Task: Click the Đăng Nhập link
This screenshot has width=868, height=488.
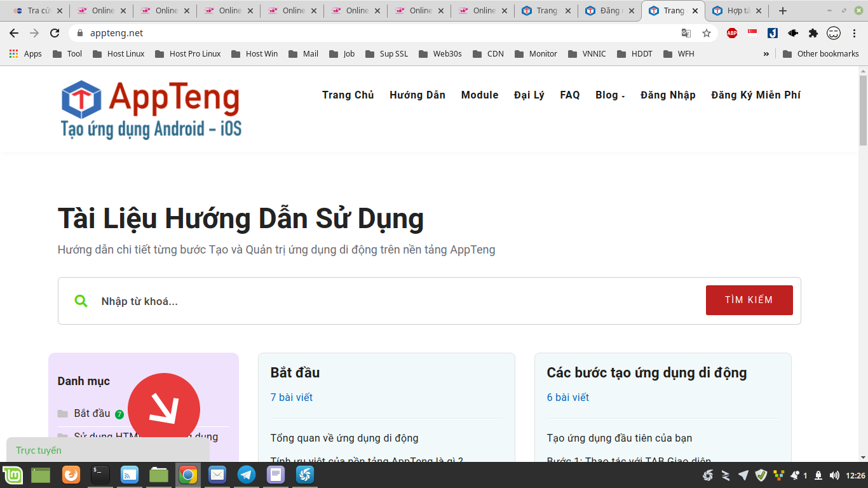Action: (668, 95)
